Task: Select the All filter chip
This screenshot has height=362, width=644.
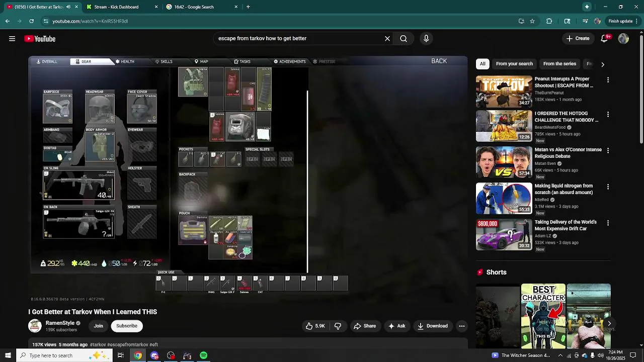Action: pyautogui.click(x=482, y=64)
